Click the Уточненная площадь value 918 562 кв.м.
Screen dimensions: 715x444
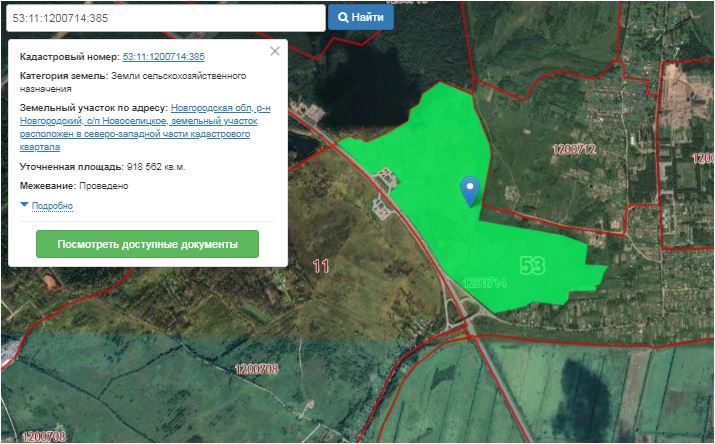[x=155, y=166]
